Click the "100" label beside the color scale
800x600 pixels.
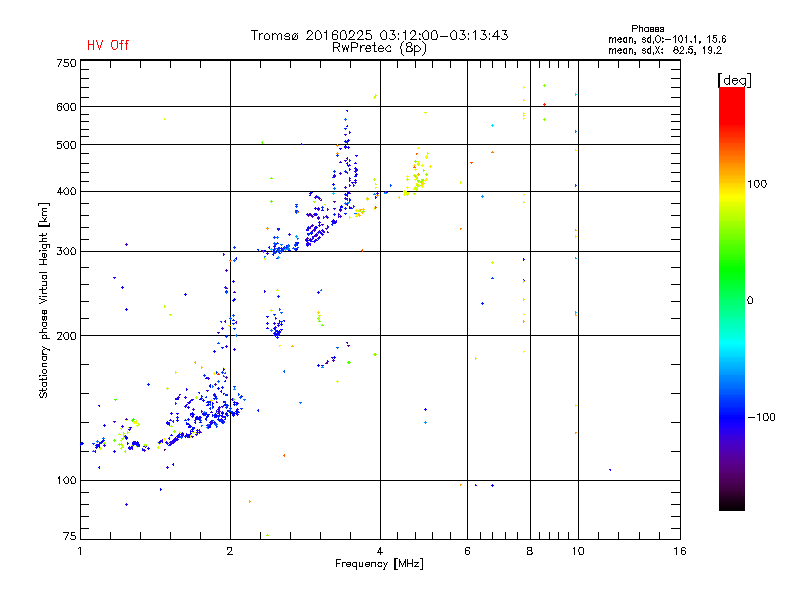pos(757,184)
